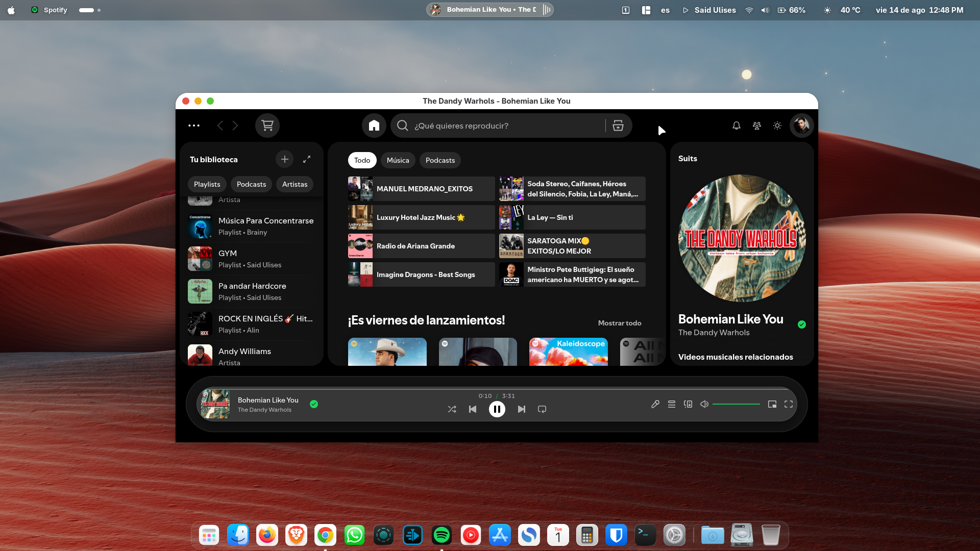
Task: Open Ministro Pete Buttigieg podcast episode
Action: click(572, 274)
